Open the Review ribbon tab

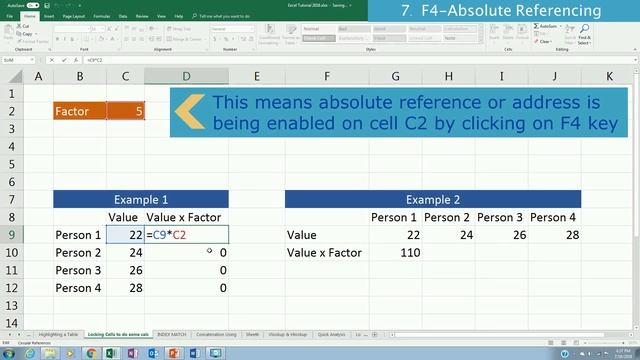[x=142, y=16]
